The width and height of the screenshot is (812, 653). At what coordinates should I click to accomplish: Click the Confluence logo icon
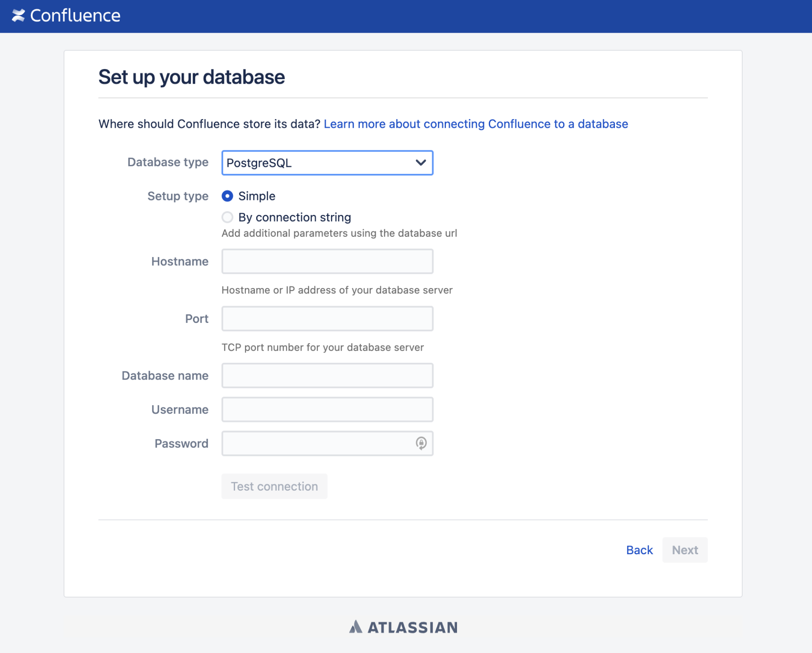pos(18,16)
